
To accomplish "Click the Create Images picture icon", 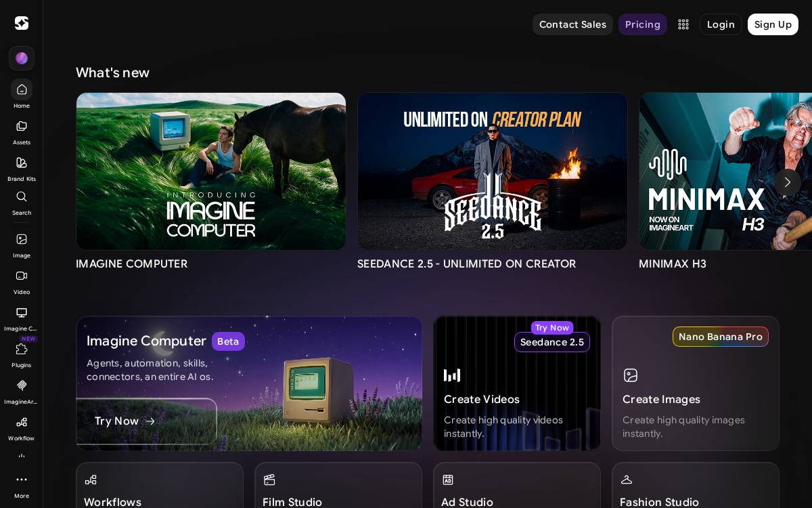I will [x=631, y=375].
